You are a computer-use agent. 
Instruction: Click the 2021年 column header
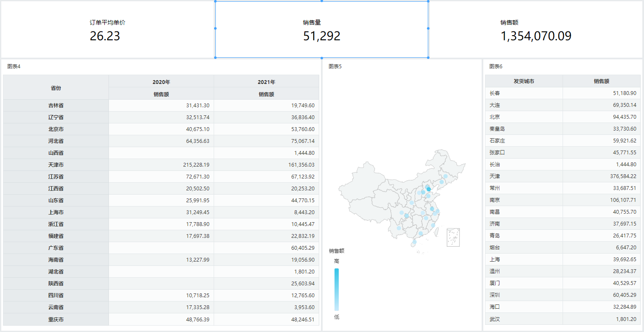pyautogui.click(x=266, y=82)
